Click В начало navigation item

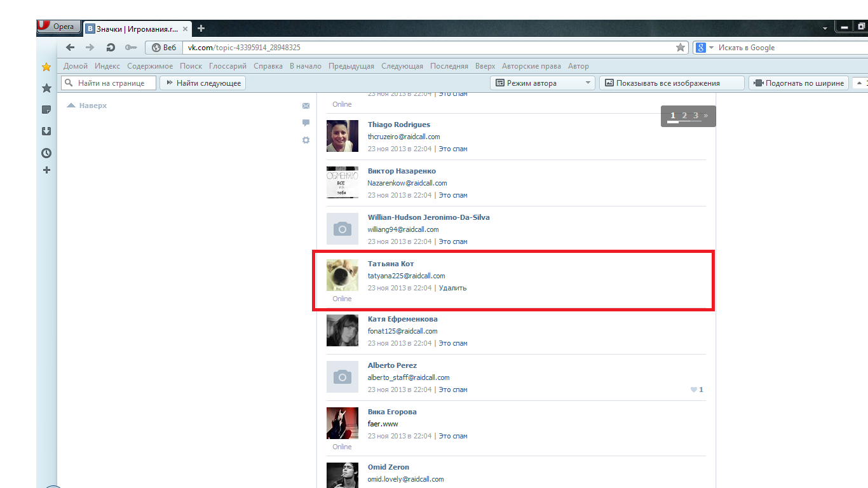306,66
